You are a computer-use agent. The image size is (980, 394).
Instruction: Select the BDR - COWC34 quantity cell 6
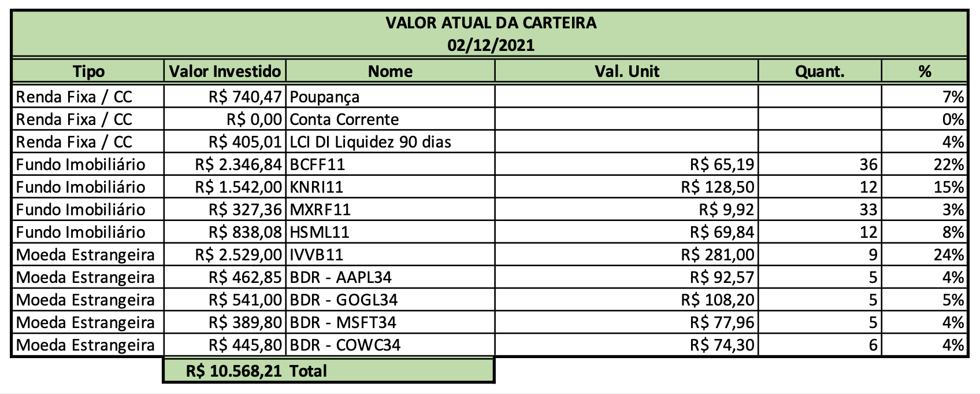[819, 344]
